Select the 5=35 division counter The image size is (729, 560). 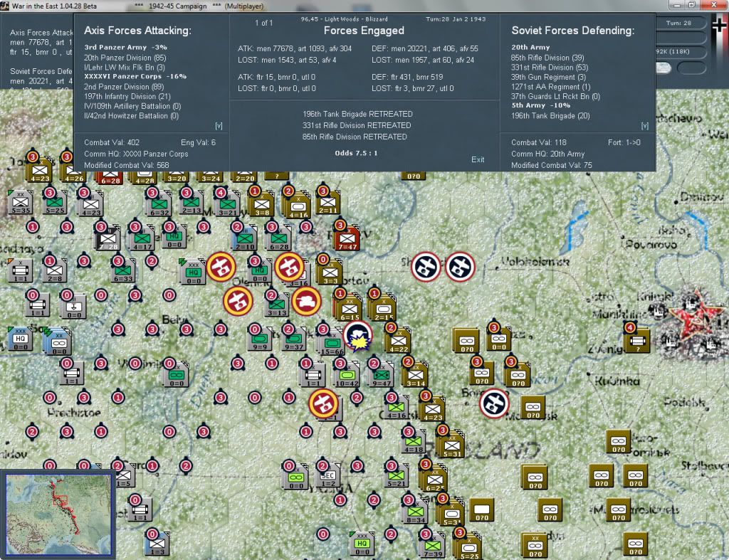coord(21,202)
